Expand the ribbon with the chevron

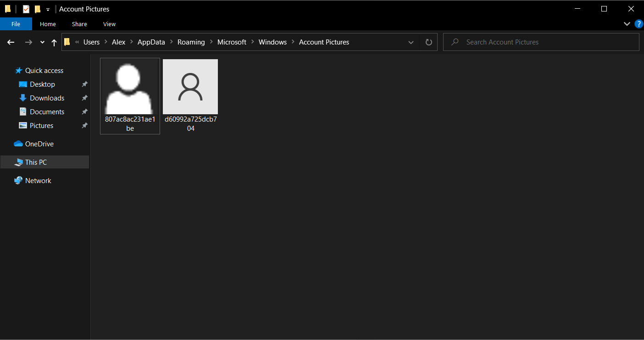click(x=627, y=24)
